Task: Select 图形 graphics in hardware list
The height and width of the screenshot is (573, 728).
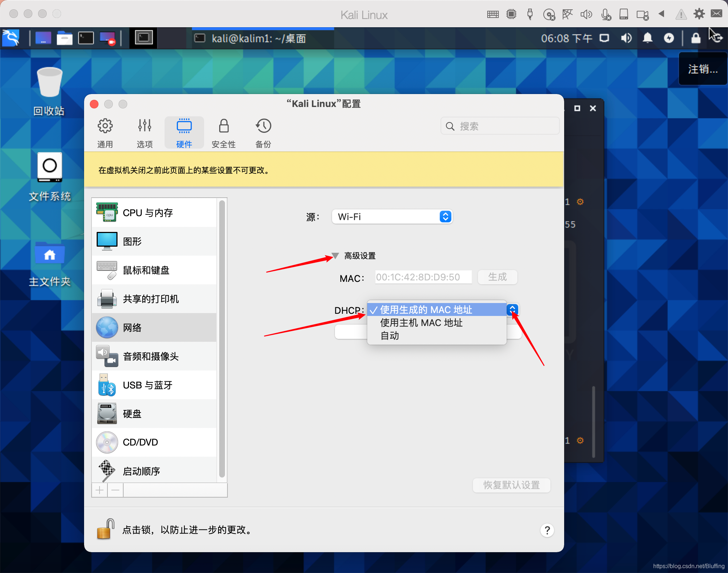Action: point(155,241)
